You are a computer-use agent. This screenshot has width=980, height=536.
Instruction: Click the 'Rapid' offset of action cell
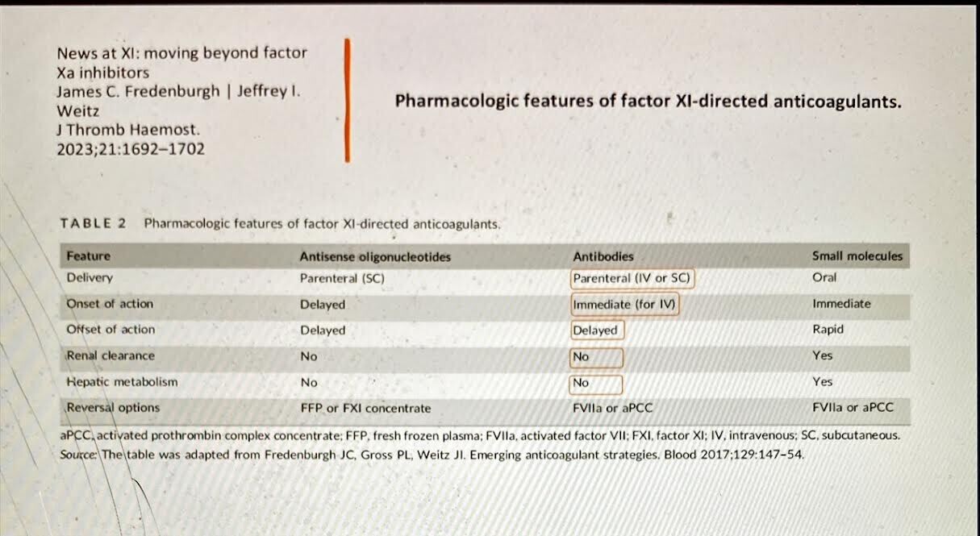tap(828, 329)
